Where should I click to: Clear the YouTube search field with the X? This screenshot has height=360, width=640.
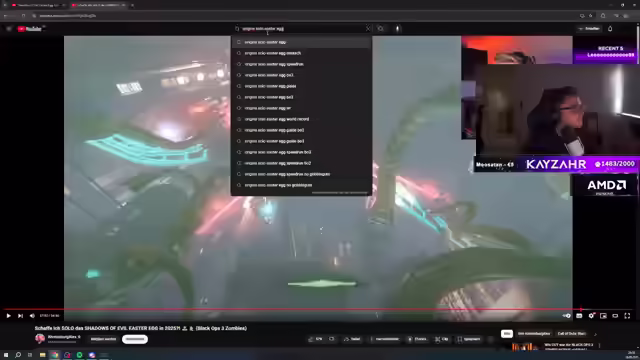coord(368,29)
